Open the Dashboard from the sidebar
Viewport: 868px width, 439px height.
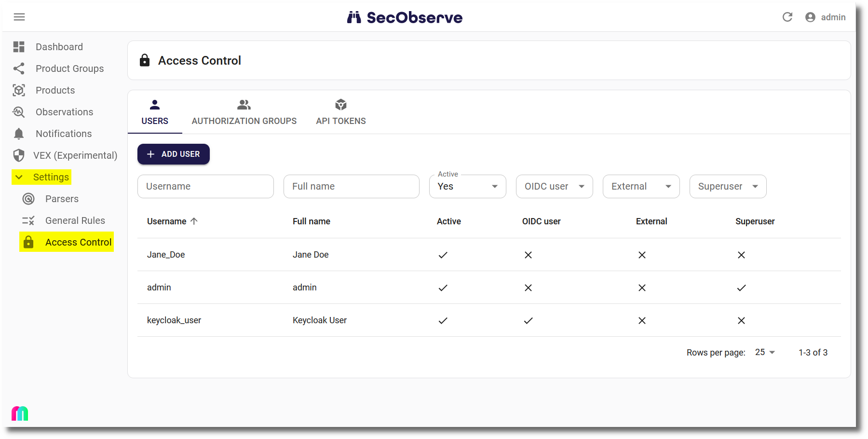click(19, 47)
